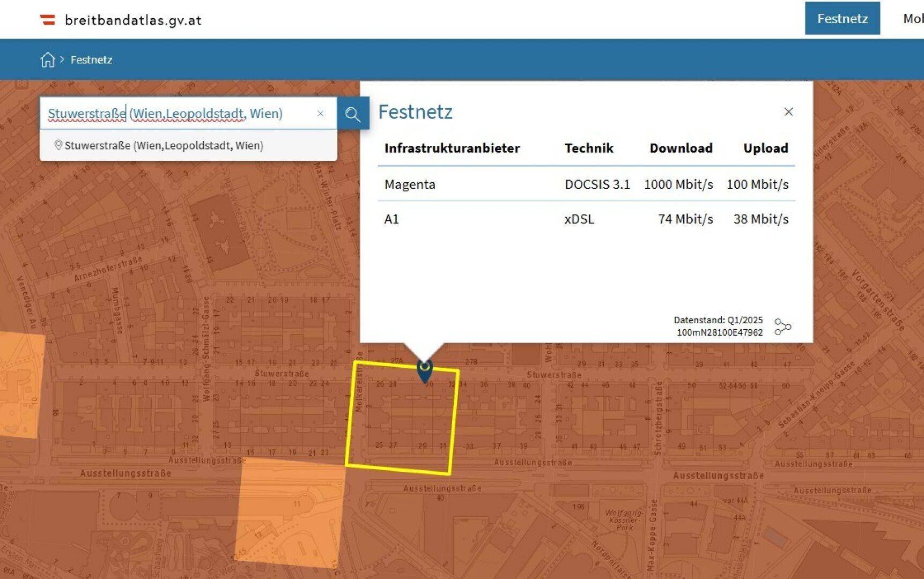The width and height of the screenshot is (924, 579).
Task: Click the Austrian flag logo
Action: pyautogui.click(x=48, y=20)
